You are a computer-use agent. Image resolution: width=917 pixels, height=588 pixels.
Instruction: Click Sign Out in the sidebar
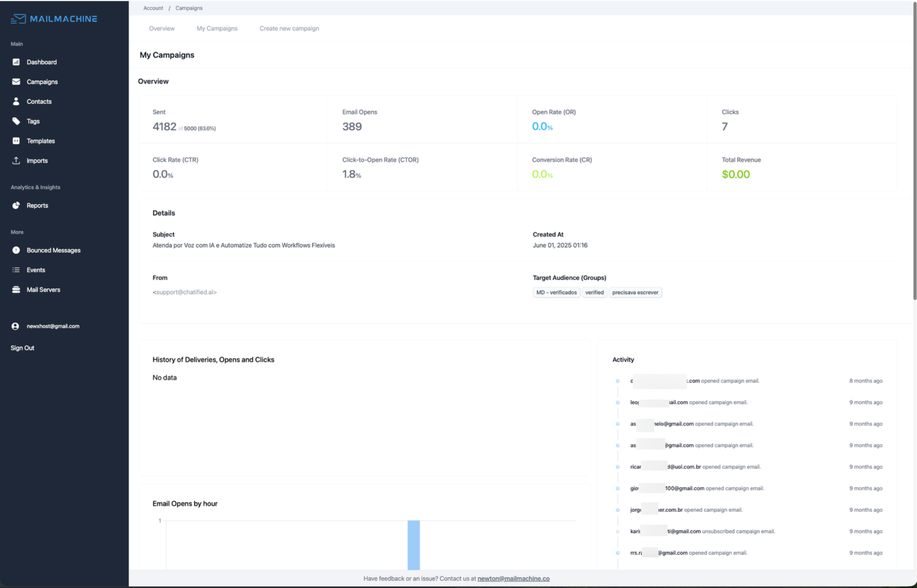(x=22, y=347)
